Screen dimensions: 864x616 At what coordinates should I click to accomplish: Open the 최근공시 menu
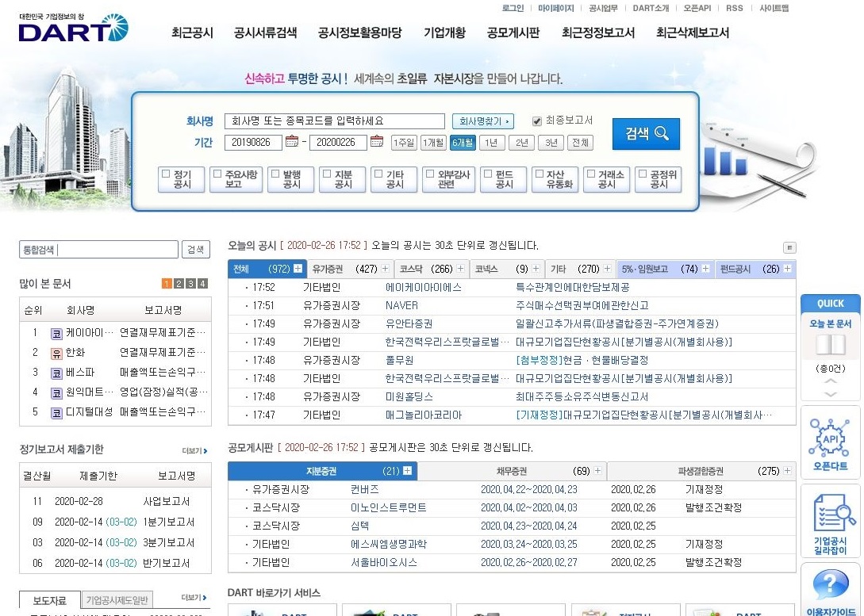click(192, 33)
